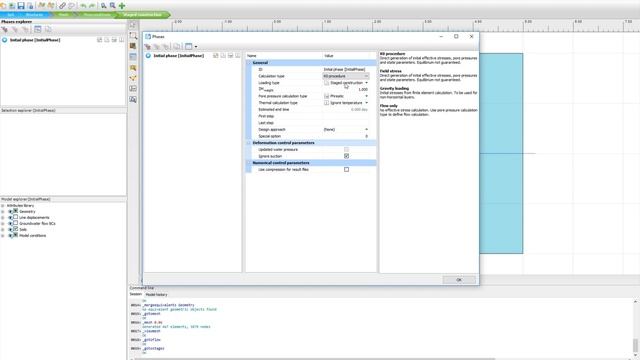The image size is (640, 360).
Task: Check the Line displacements box in Model explorer
Action: point(16,217)
